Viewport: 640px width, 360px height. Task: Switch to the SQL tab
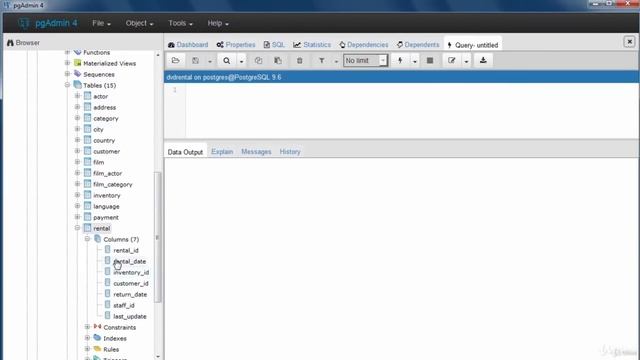tap(274, 44)
